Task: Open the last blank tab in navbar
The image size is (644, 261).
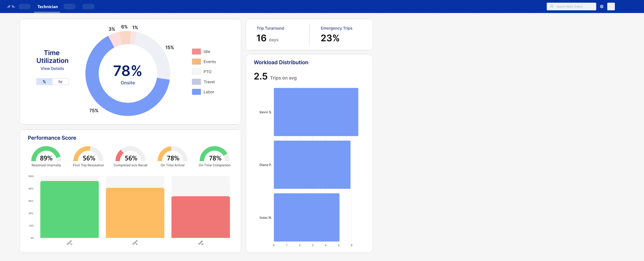Action: [88, 7]
